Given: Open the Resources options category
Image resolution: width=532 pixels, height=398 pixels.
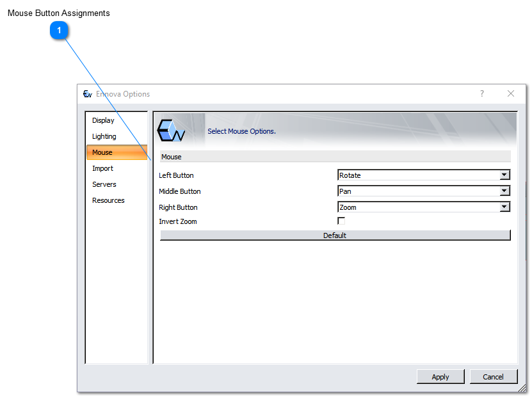Looking at the screenshot, I should click(x=108, y=200).
